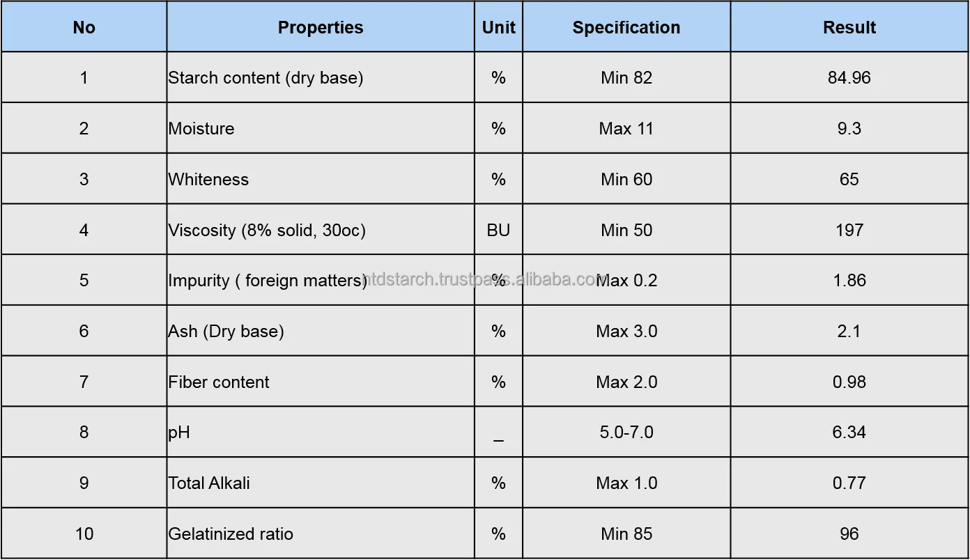Click the "Starch content (dry base)" cell
The image size is (970, 560).
pos(265,77)
